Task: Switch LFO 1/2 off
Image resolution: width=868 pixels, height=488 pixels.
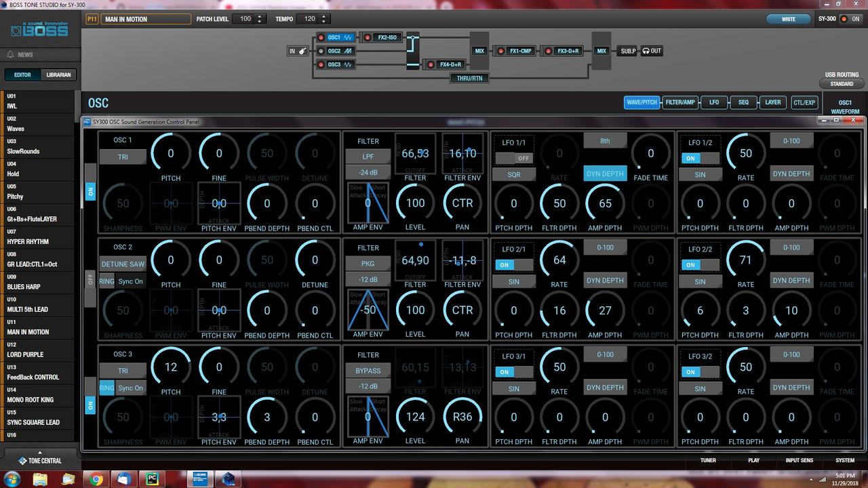Action: click(701, 158)
